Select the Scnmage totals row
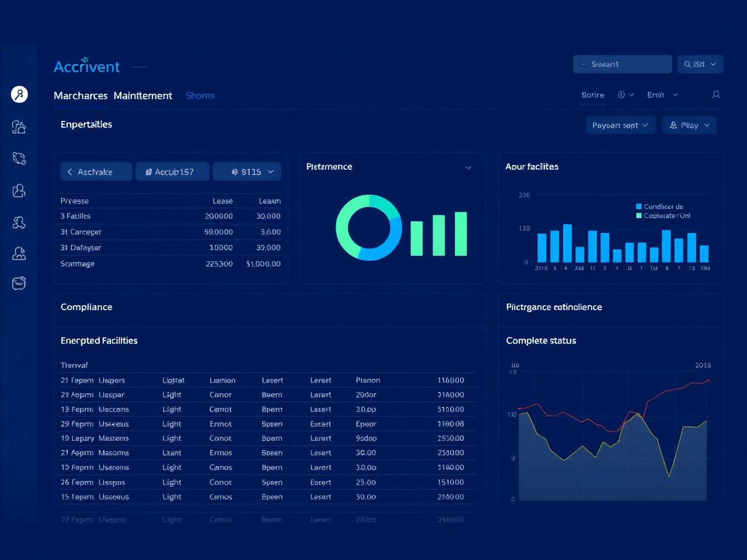Screen dimensions: 747x560 (x=171, y=264)
